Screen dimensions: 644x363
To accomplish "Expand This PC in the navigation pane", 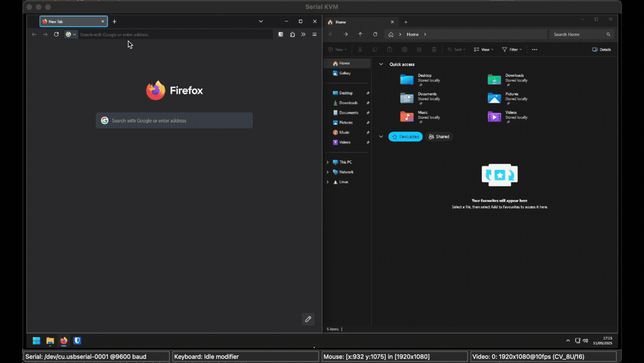I will click(327, 162).
